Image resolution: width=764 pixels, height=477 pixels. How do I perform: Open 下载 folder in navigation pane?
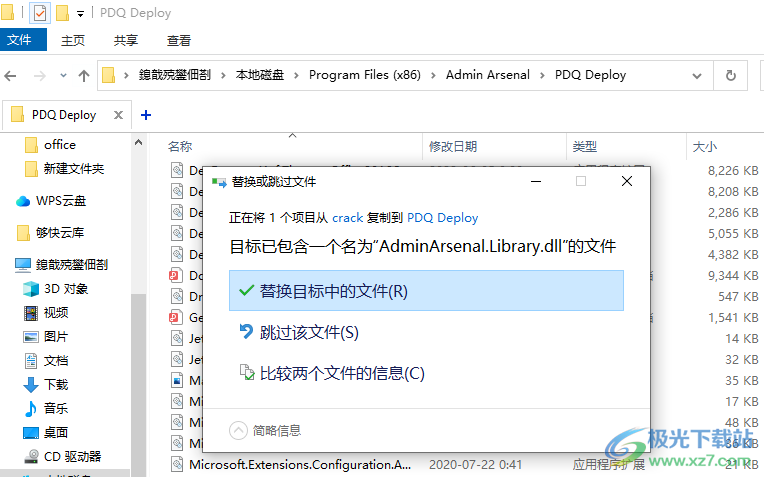tap(56, 384)
